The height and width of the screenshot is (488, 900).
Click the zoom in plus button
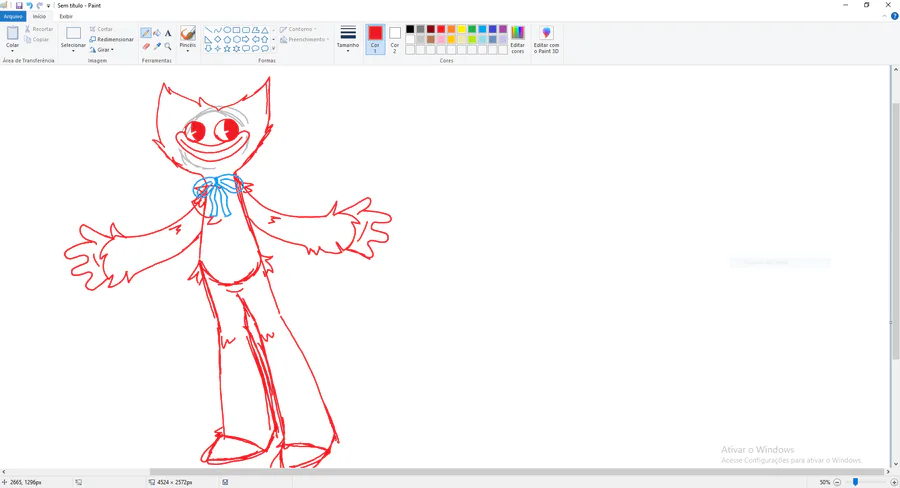pyautogui.click(x=894, y=482)
